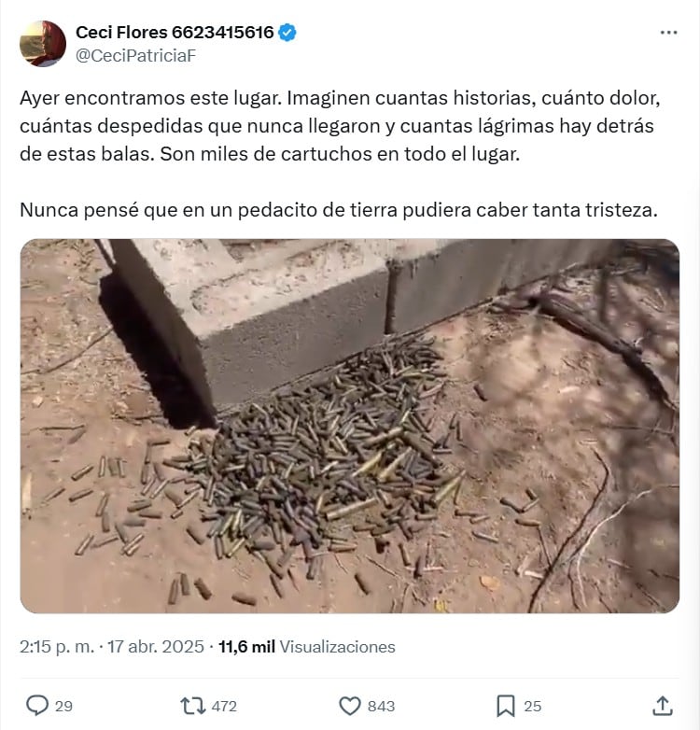Click the Ceci Flores 6623415616 name
Viewport: 700px width, 730px height.
point(175,33)
